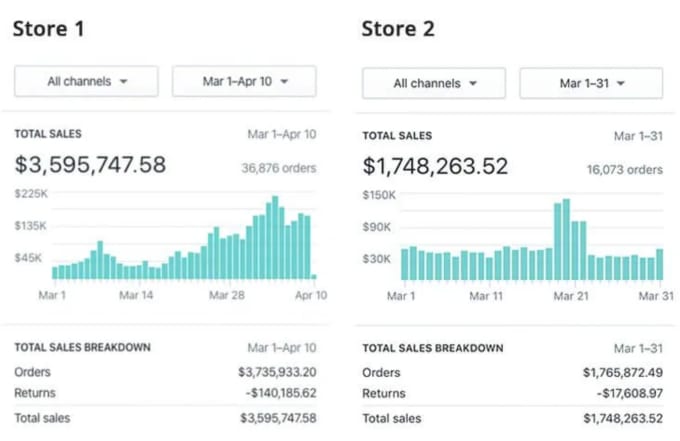
Task: Click 36,876 orders count
Action: (x=279, y=168)
